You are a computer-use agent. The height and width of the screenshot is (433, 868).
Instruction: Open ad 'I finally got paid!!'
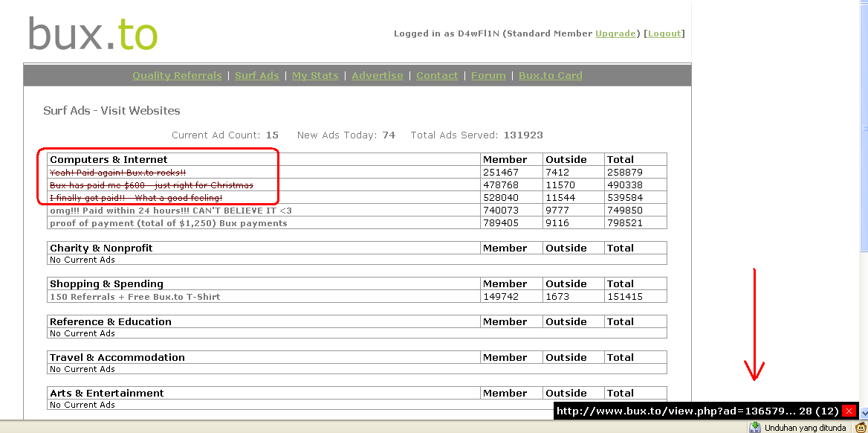click(136, 198)
